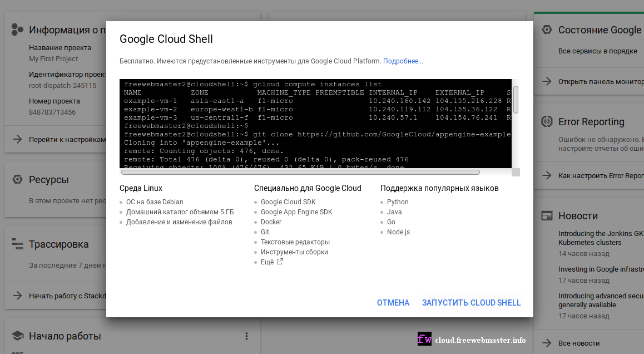Click the Google Cloud Shell terminal preview
Image resolution: width=644 pixels, height=354 pixels.
[315, 124]
